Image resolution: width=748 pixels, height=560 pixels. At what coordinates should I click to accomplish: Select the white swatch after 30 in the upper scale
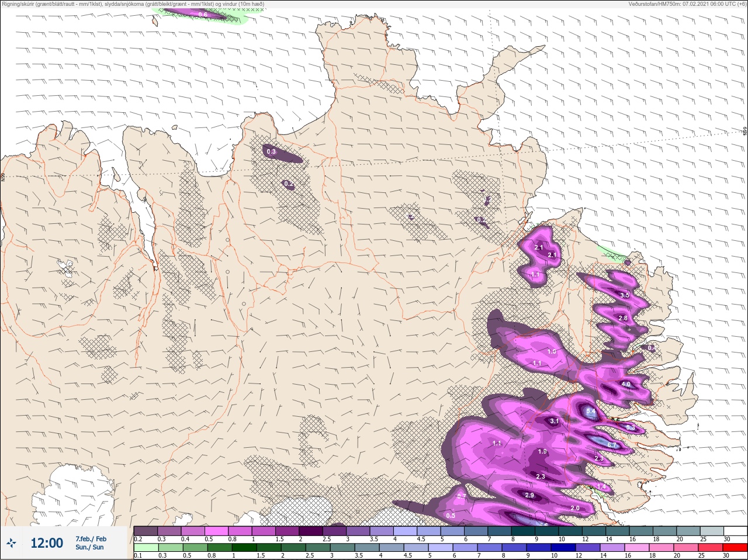point(735,531)
